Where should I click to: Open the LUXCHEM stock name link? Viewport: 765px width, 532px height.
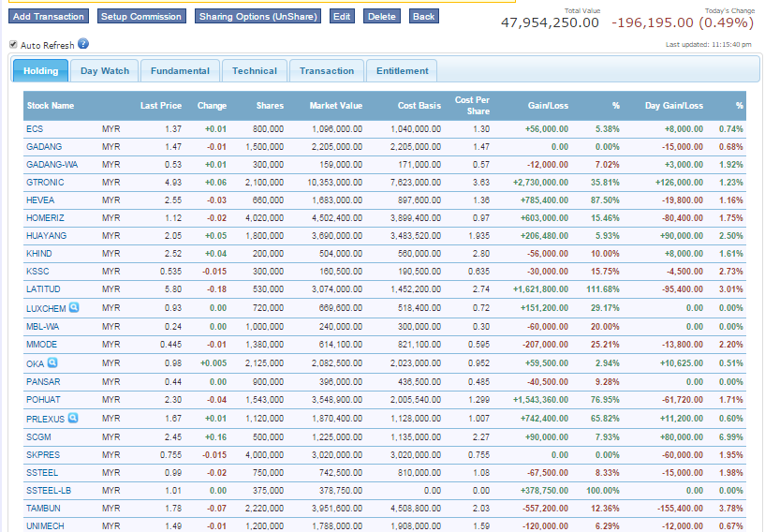pos(46,308)
